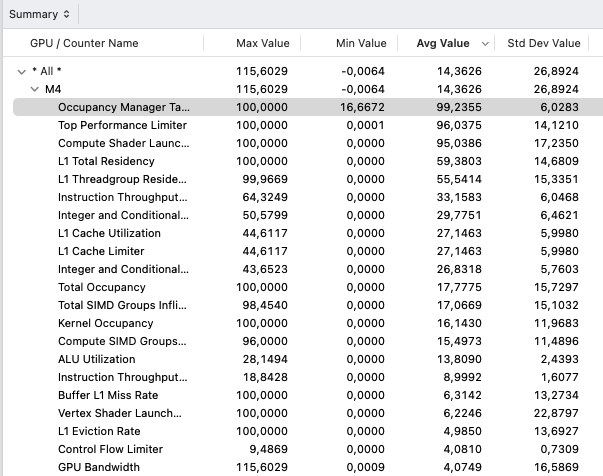
Task: Click Avg Value 59,3803 for L1 Total Residency
Action: pos(459,161)
